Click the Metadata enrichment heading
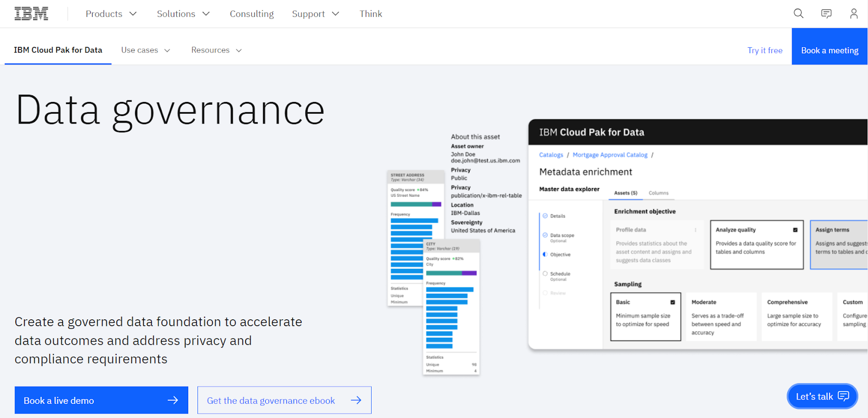 coord(585,172)
